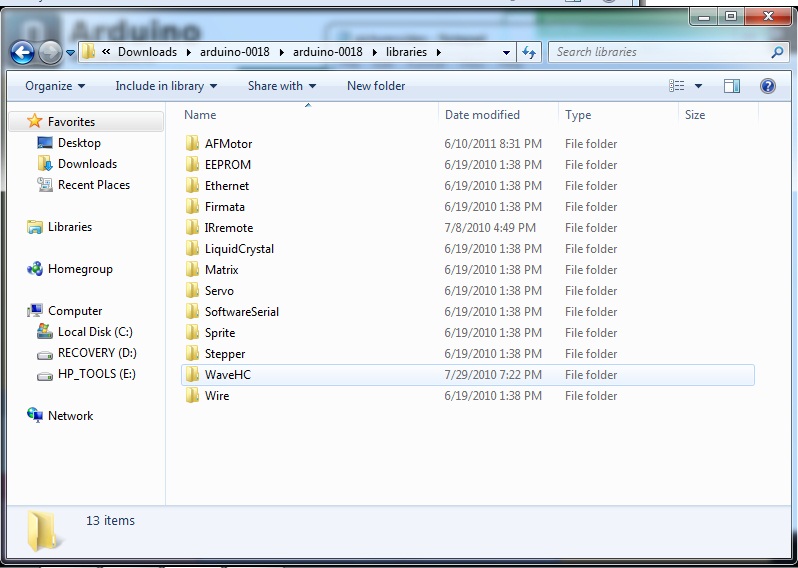Expand the arrow after Downloads in path
This screenshot has height=568, width=798.
tap(189, 52)
